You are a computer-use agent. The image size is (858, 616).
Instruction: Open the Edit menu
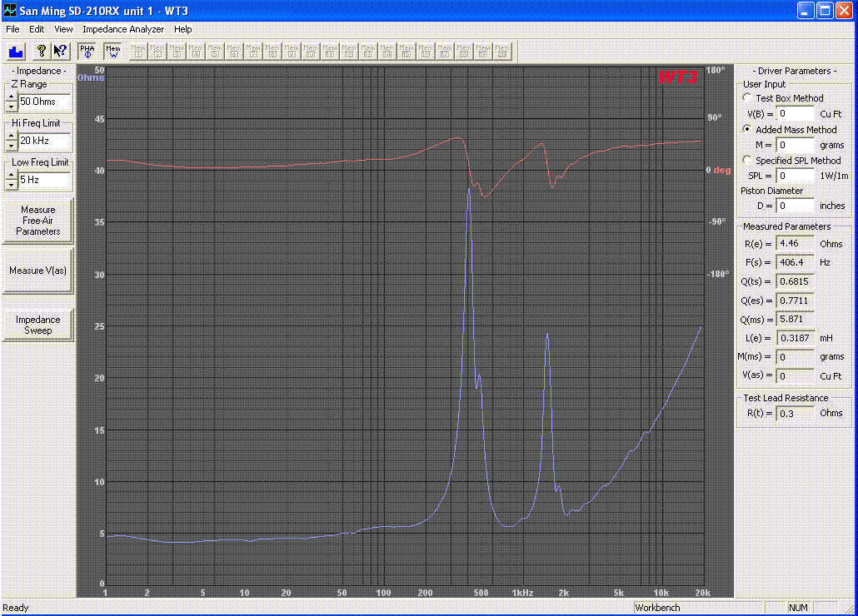coord(37,29)
